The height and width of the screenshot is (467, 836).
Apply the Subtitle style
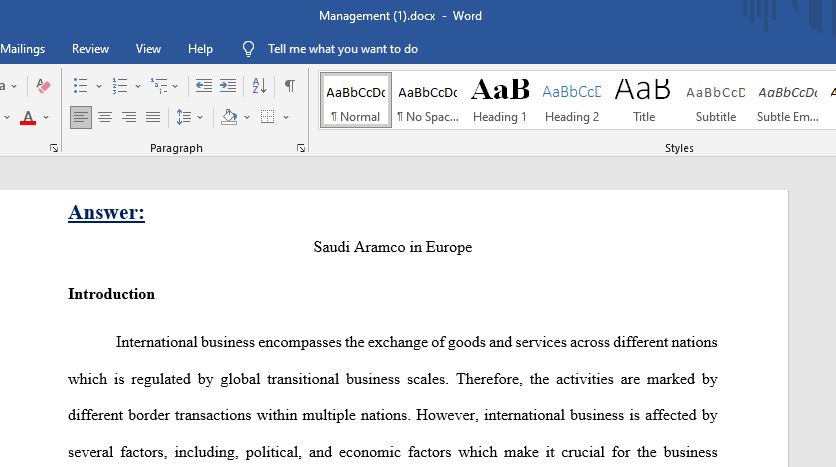716,100
